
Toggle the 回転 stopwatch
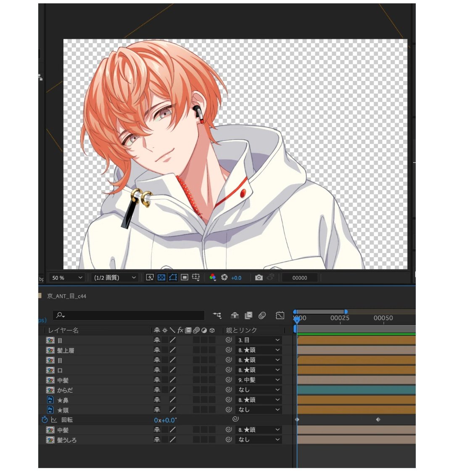[x=45, y=420]
